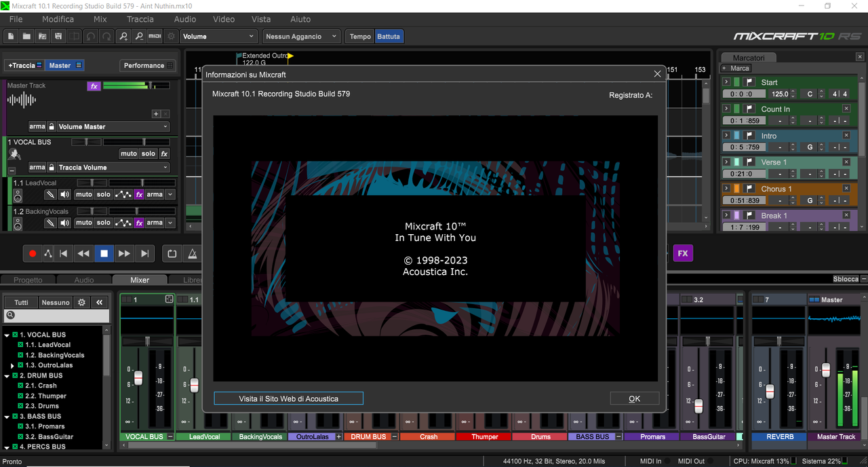Click the LeadVocal automation curve icon

point(123,194)
